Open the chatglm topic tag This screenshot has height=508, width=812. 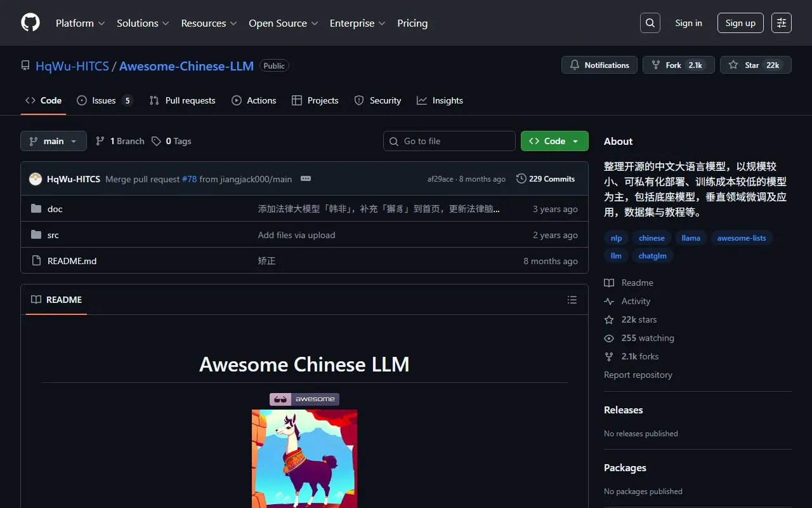click(x=652, y=255)
